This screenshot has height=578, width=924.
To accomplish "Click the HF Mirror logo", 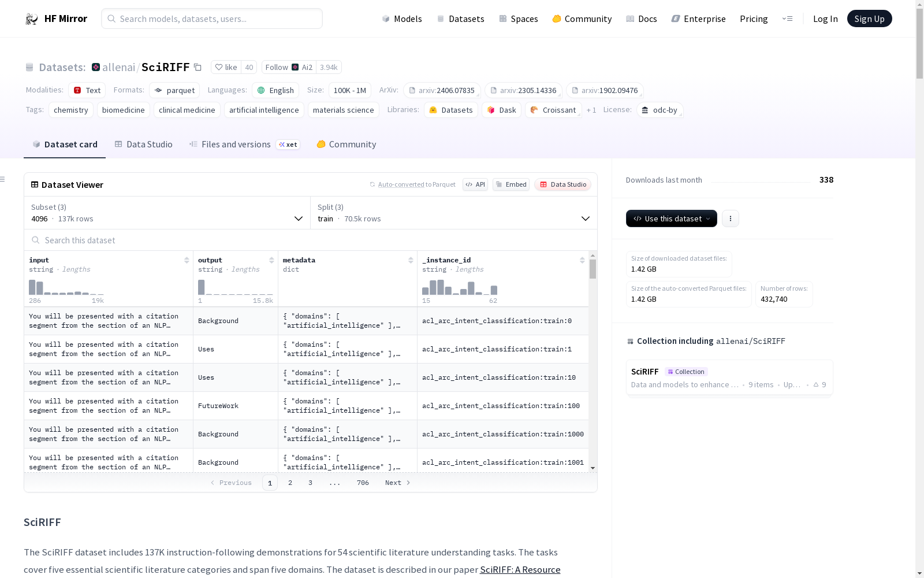I will click(56, 18).
